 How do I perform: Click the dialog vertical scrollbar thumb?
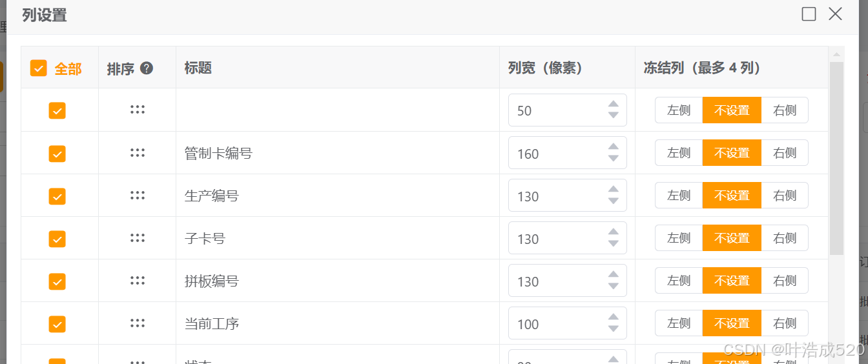coord(836,158)
